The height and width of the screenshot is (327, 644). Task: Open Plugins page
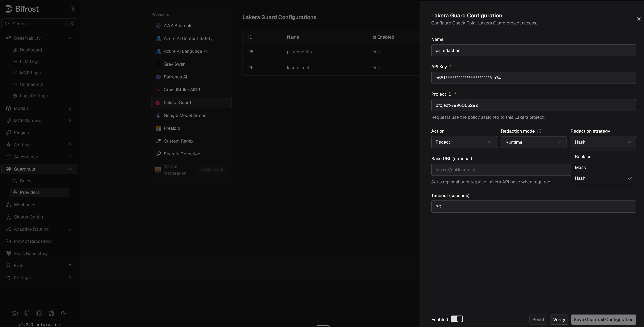tap(39, 133)
